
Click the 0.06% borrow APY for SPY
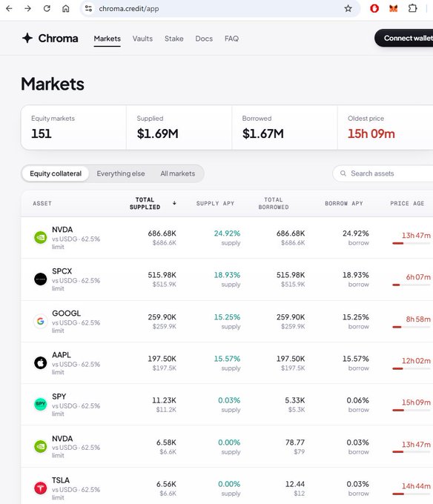(x=357, y=400)
